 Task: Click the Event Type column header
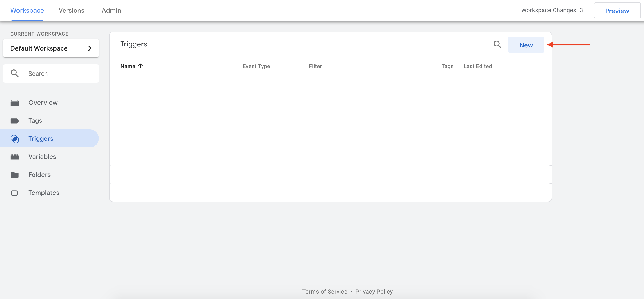click(x=256, y=66)
